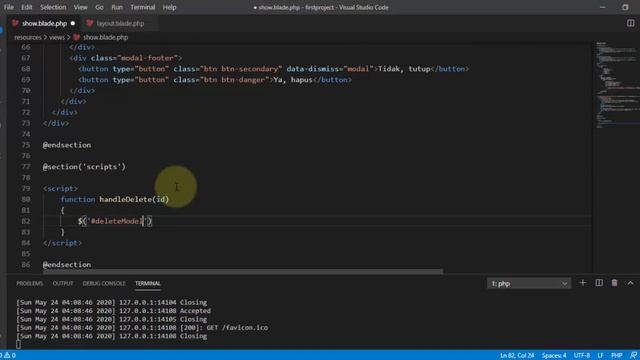Click the handleDelete function name
Screen dimensions: 640x360
126,199
